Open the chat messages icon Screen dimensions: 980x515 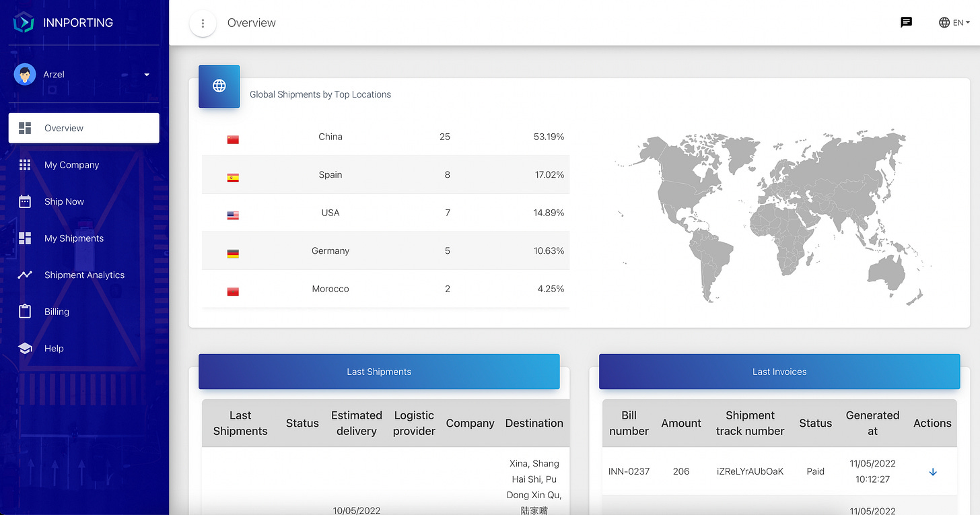click(x=907, y=22)
